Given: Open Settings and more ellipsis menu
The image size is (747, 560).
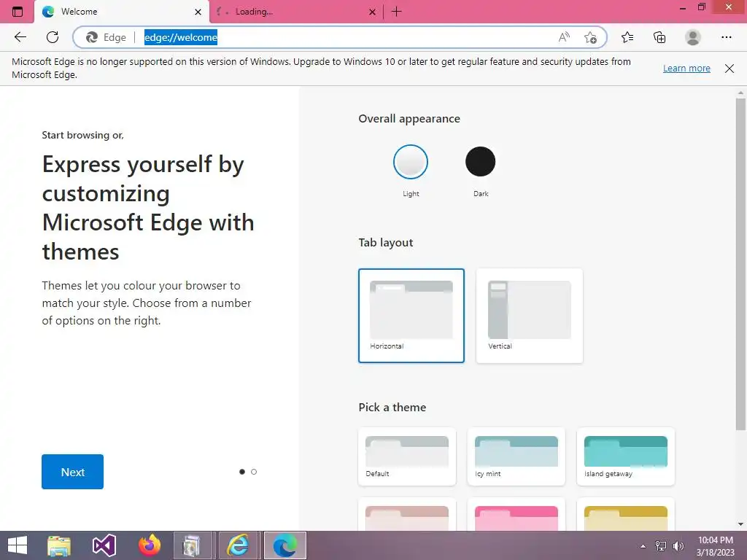Looking at the screenshot, I should point(726,37).
